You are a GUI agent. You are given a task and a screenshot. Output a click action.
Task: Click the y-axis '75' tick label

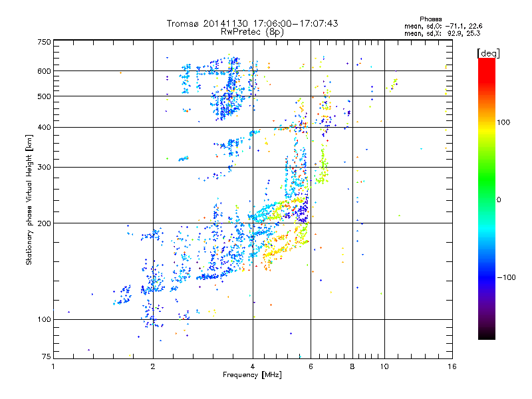[47, 356]
